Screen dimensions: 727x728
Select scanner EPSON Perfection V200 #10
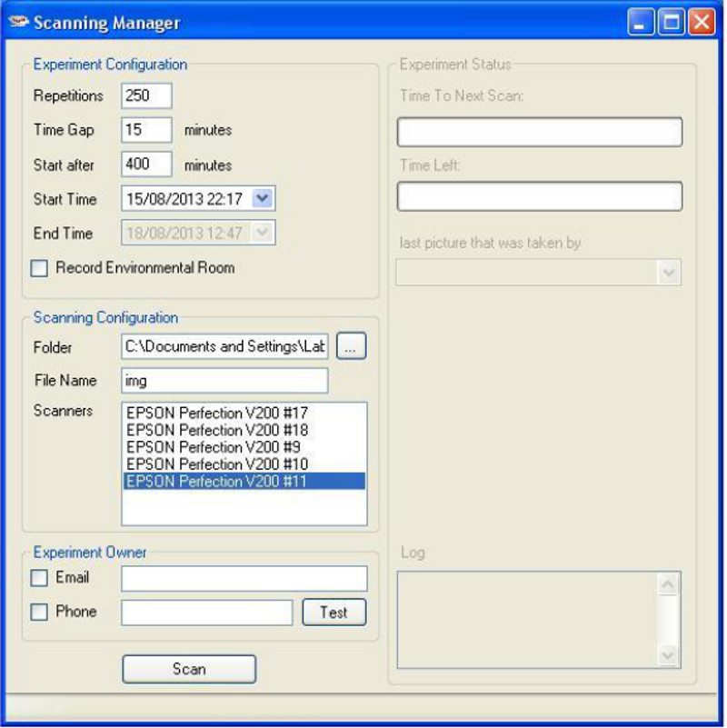click(244, 464)
